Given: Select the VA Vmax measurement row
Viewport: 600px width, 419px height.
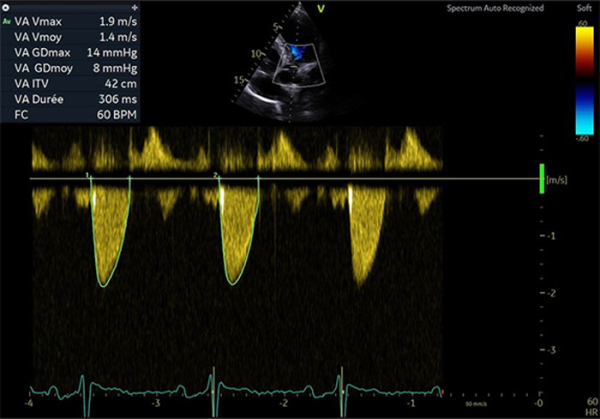Looking at the screenshot, I should 70,20.
